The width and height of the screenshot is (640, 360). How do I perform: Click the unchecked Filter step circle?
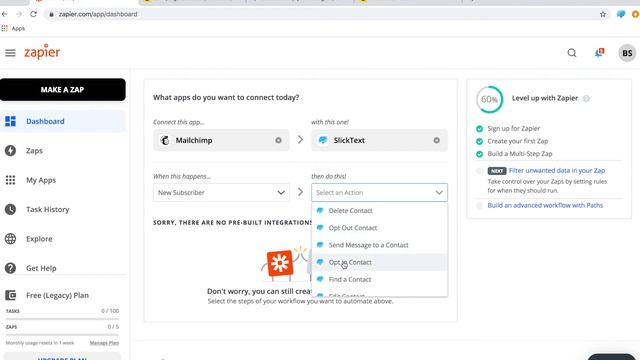click(x=480, y=171)
